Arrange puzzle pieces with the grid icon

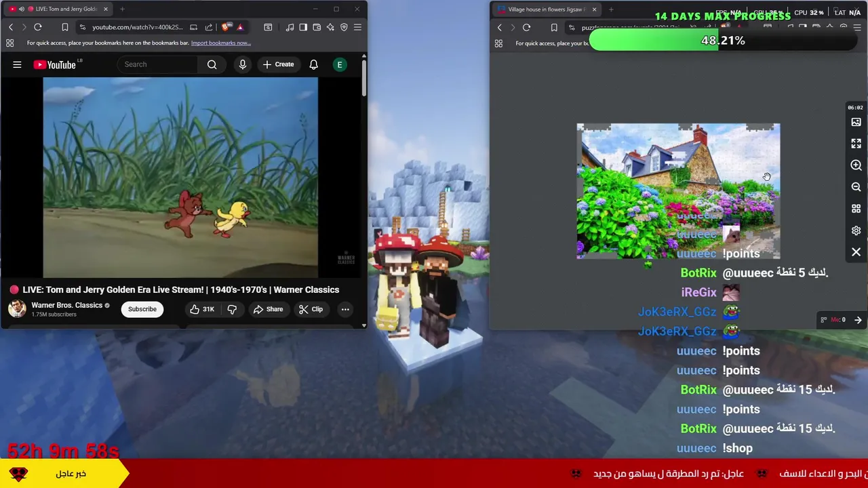click(x=856, y=209)
